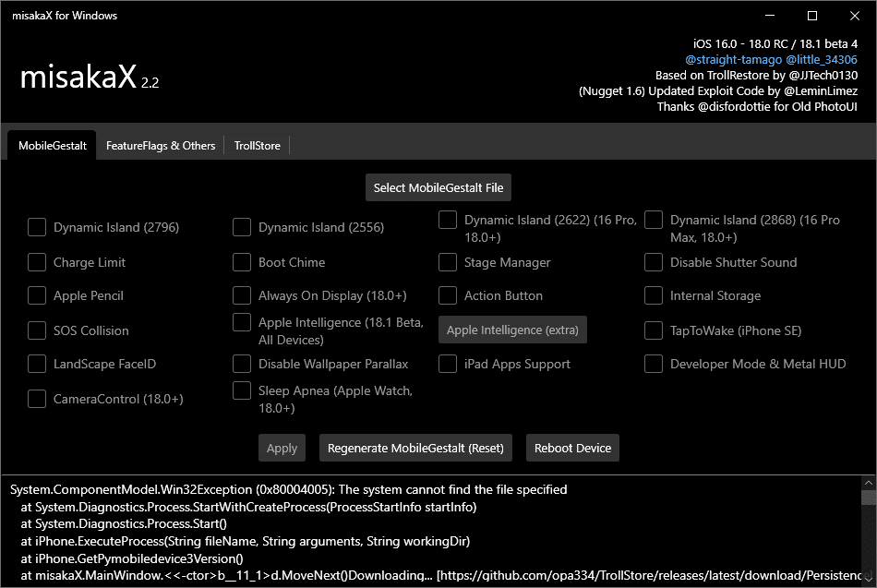The image size is (877, 588).
Task: Select the MobileGestalt tab
Action: point(51,145)
